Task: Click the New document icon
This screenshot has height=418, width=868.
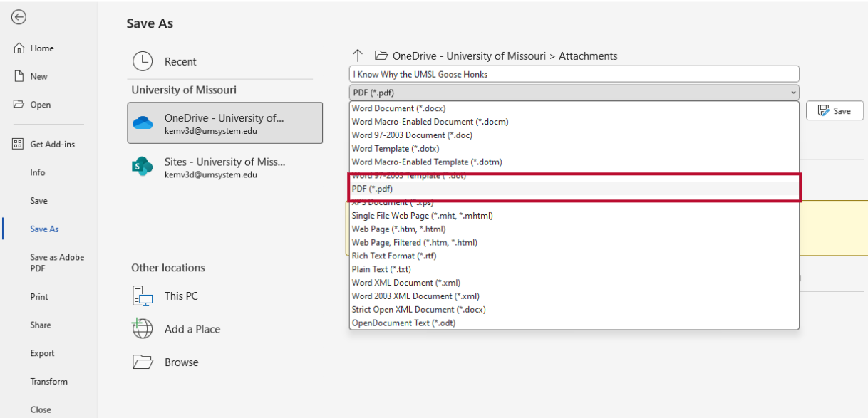Action: pos(19,76)
